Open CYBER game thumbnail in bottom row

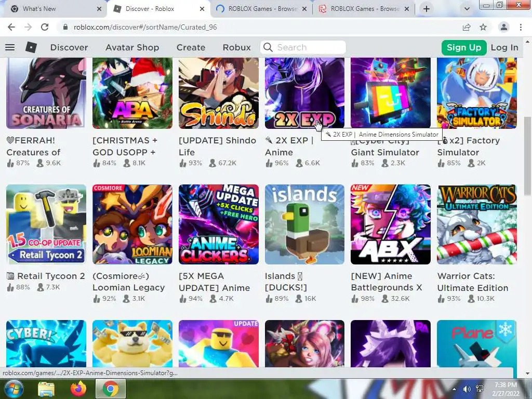tap(46, 344)
